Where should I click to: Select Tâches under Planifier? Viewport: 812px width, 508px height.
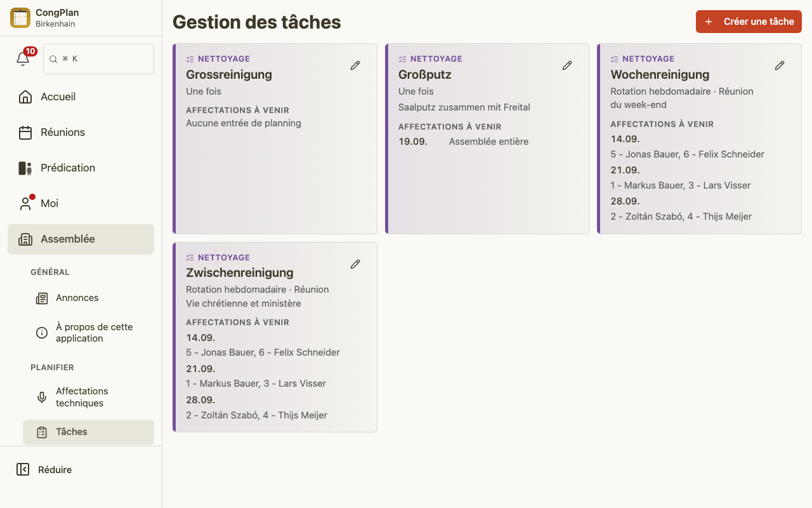(x=89, y=432)
